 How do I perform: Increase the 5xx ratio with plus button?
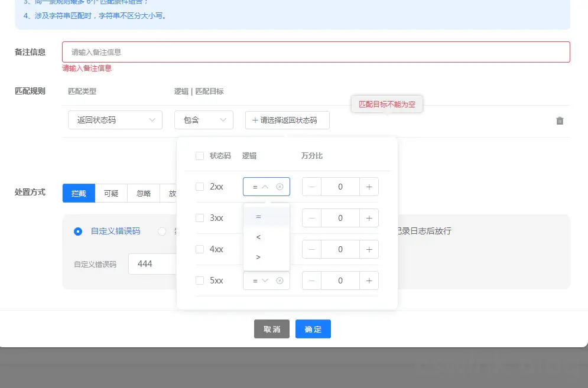point(369,281)
